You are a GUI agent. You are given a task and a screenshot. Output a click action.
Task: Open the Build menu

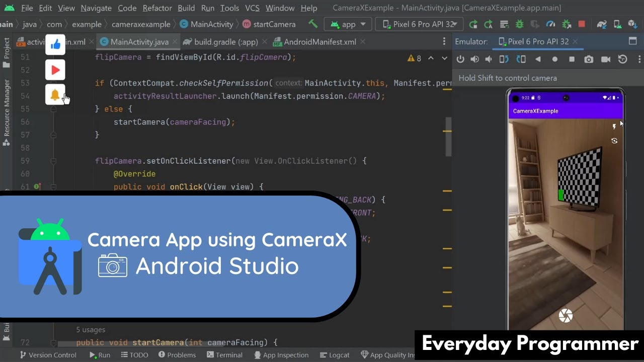(186, 8)
